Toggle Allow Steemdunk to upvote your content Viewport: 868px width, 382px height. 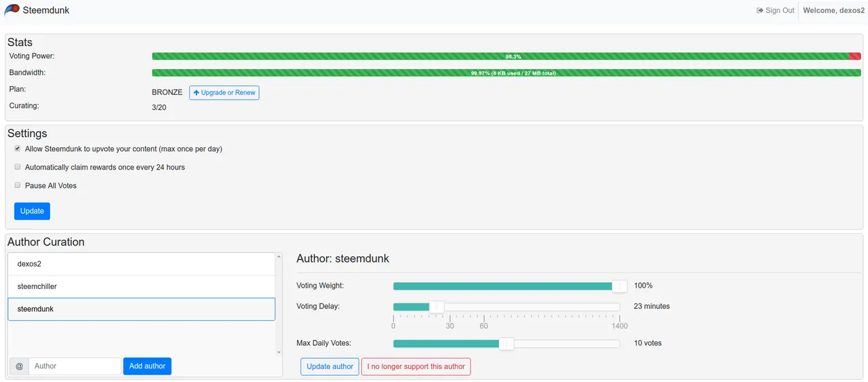click(x=18, y=149)
